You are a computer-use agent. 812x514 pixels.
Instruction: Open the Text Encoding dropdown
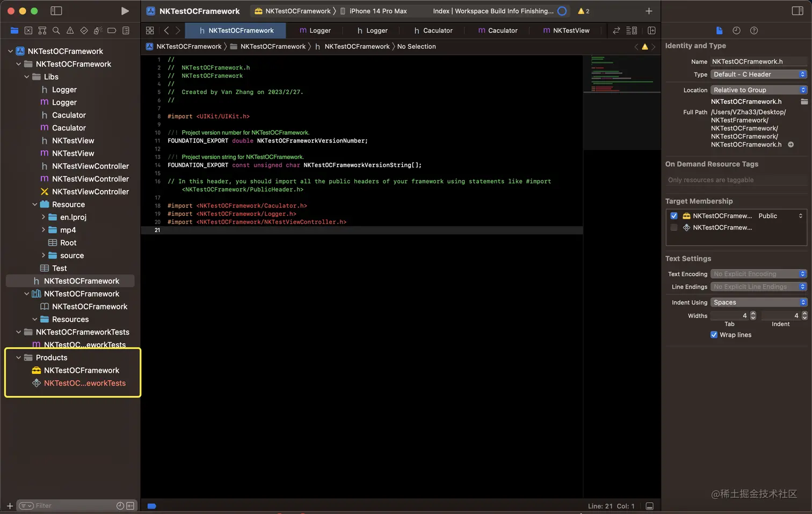click(x=759, y=274)
